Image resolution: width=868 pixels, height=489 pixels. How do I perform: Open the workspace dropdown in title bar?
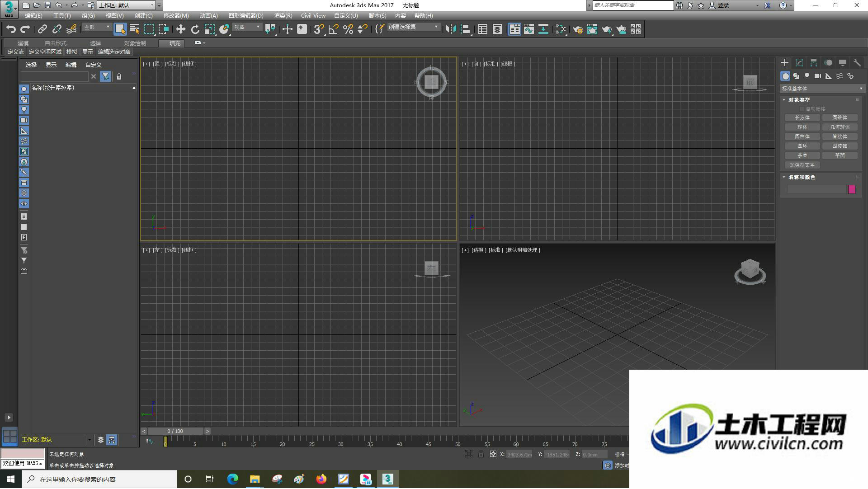(127, 5)
